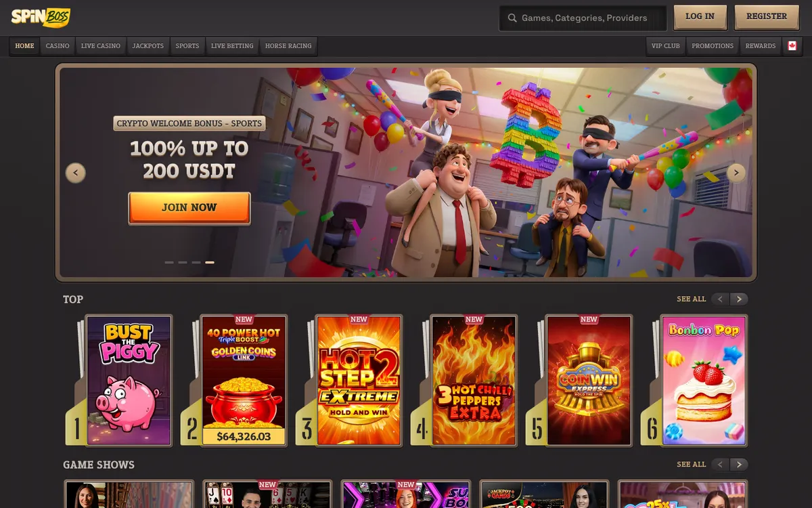The height and width of the screenshot is (508, 812).
Task: Open Bust the Piggy game
Action: pos(129,380)
